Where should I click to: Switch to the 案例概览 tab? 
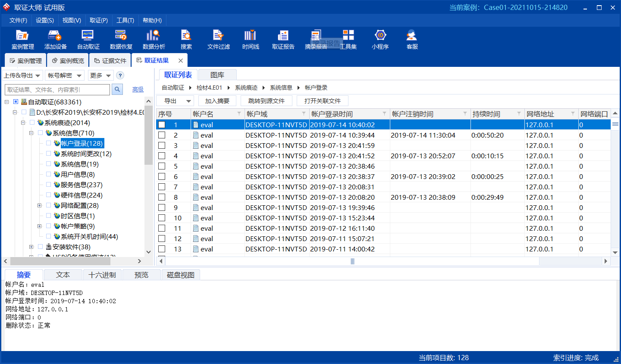68,61
